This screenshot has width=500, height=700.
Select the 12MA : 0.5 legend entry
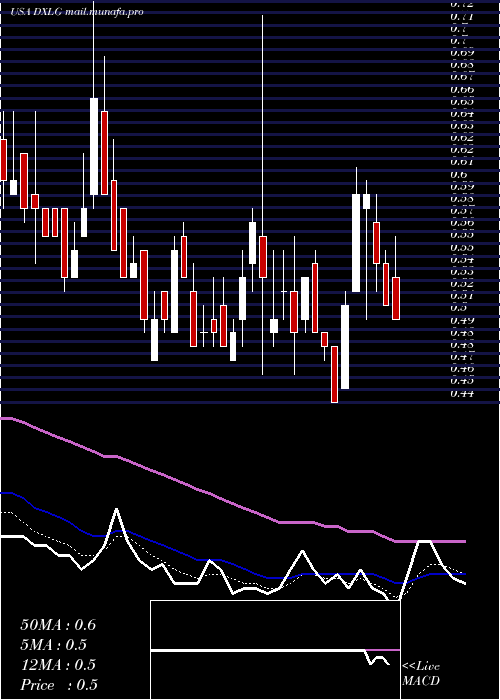(58, 665)
